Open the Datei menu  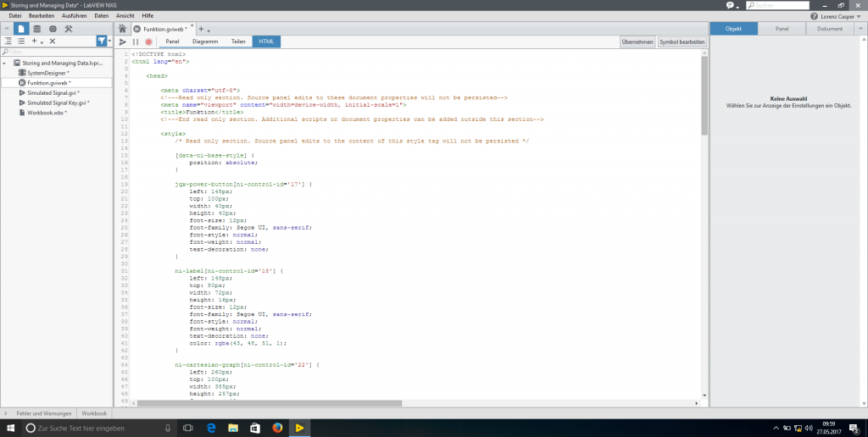tap(15, 16)
